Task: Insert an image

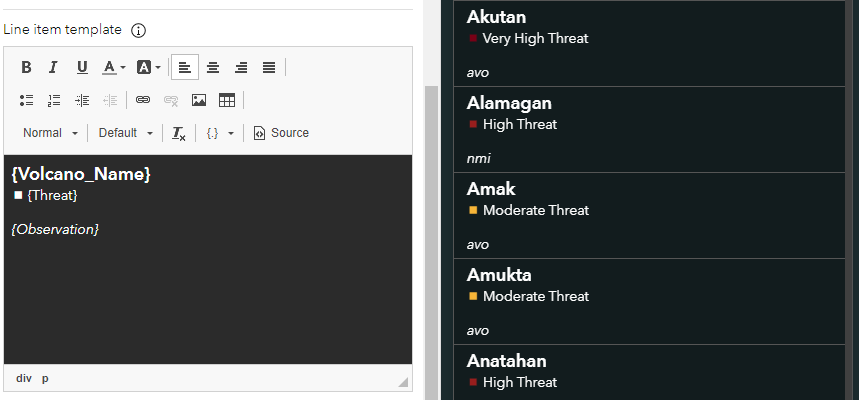Action: [199, 100]
